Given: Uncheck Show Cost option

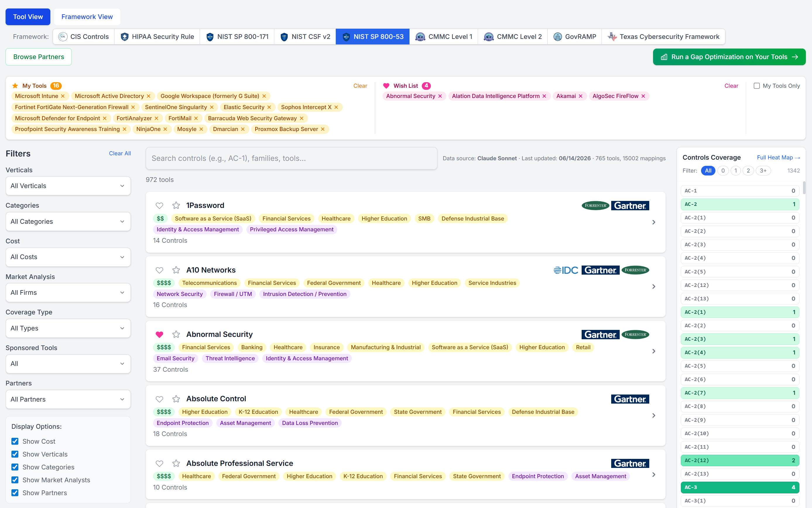Looking at the screenshot, I should (x=15, y=442).
